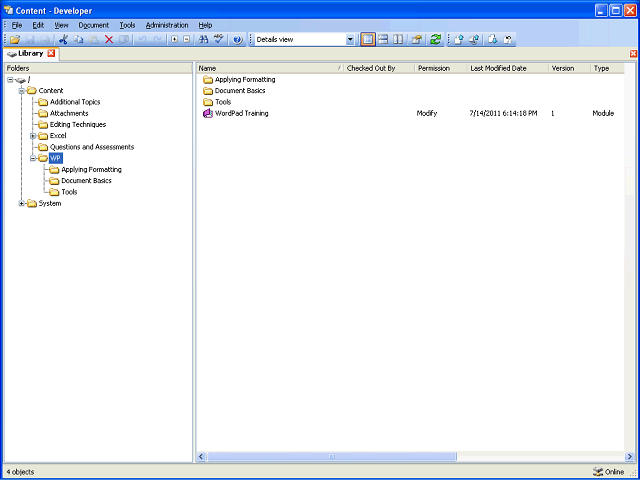Click the Expand all toolbar icon
640x480 pixels.
[175, 40]
